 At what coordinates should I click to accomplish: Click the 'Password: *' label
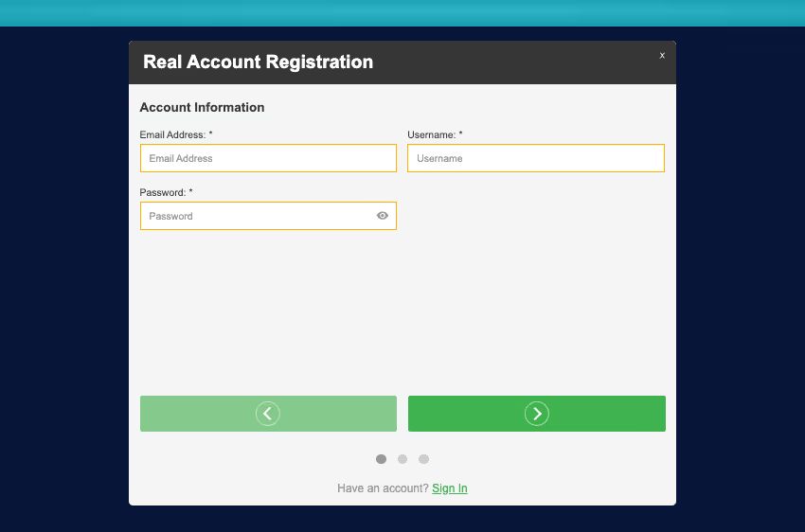(167, 192)
